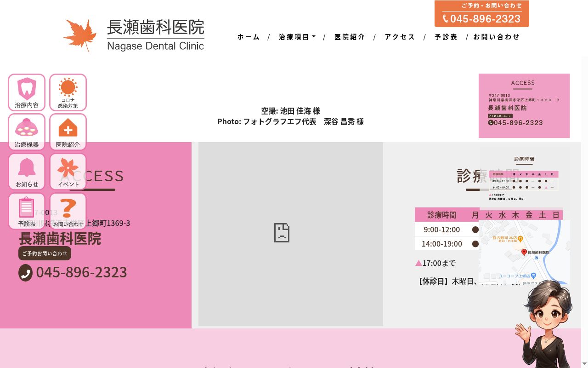Screen dimensions: 588x368
Task: Click the Nagase Dental Clinic title text
Action: pos(156,46)
